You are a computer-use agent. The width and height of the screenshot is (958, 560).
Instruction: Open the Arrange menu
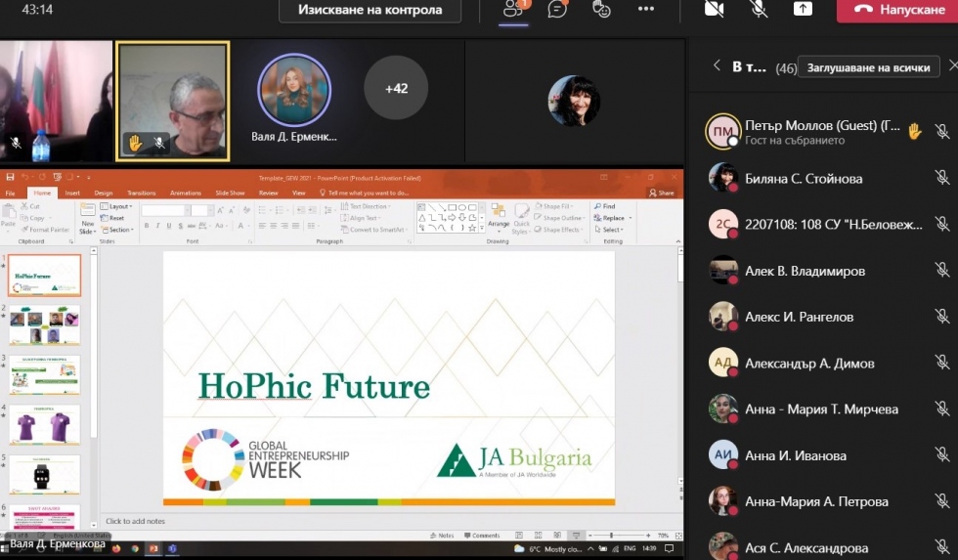click(498, 219)
